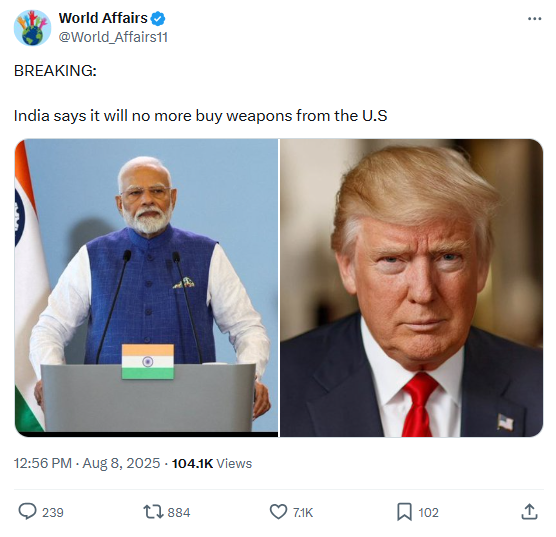The width and height of the screenshot is (556, 537).
Task: View analytics via 104.1K Views
Action: (x=212, y=463)
